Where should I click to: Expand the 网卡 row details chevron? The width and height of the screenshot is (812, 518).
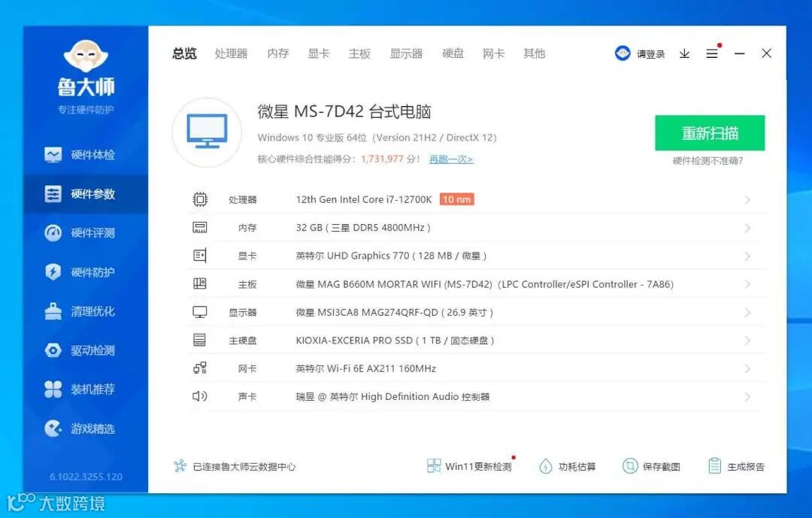point(747,369)
